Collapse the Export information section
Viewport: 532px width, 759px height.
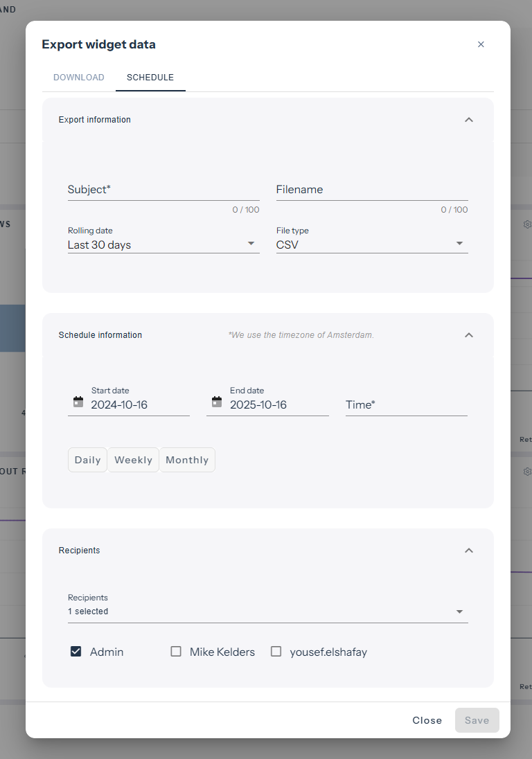click(469, 120)
